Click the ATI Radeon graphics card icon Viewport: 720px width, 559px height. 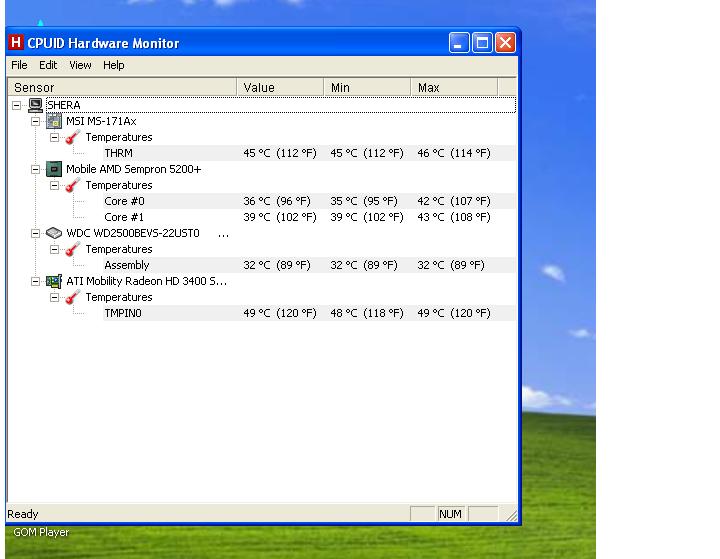click(x=54, y=281)
